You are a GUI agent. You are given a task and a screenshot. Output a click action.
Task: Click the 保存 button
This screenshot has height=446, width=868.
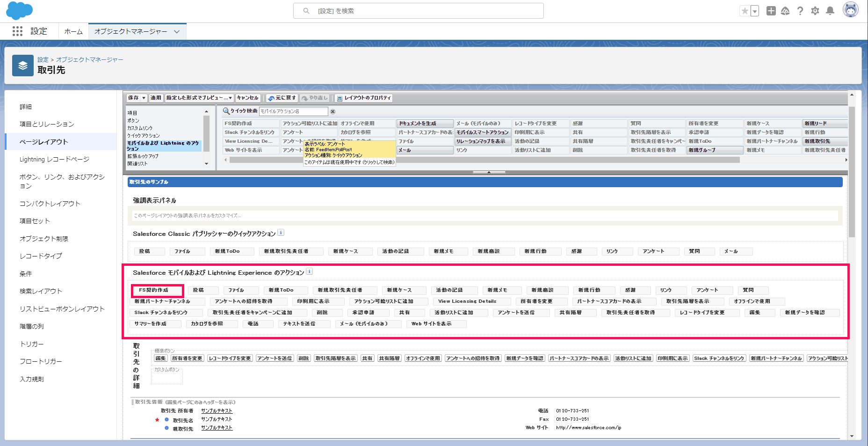point(134,98)
